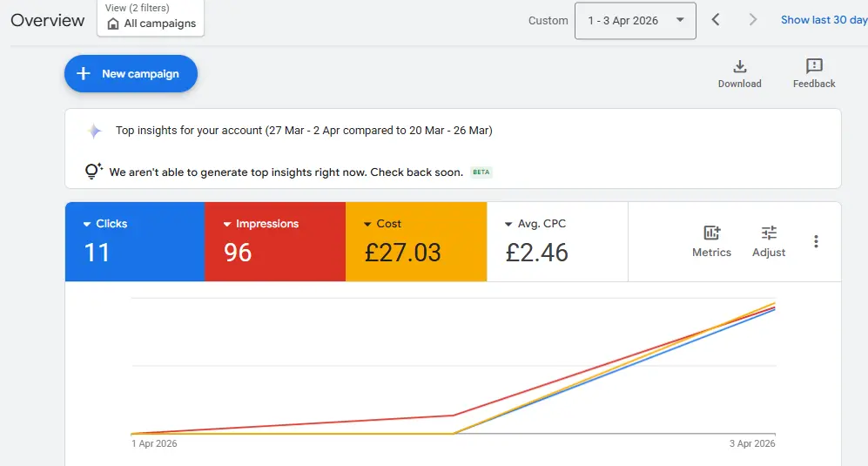
Task: Expand the Avg. CPC metric dropdown
Action: pos(508,224)
